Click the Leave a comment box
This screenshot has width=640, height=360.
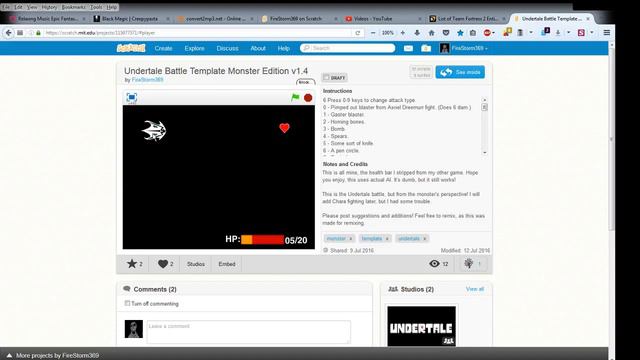(x=249, y=332)
